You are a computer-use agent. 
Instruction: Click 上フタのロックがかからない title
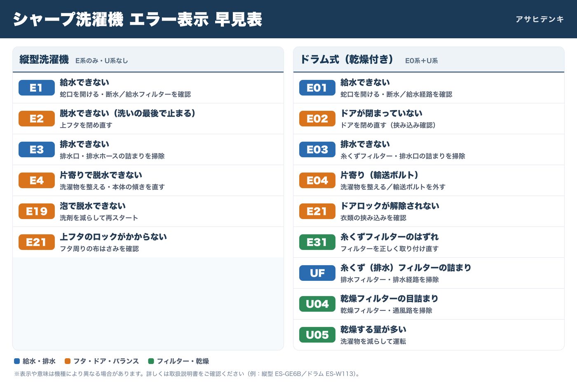point(113,237)
